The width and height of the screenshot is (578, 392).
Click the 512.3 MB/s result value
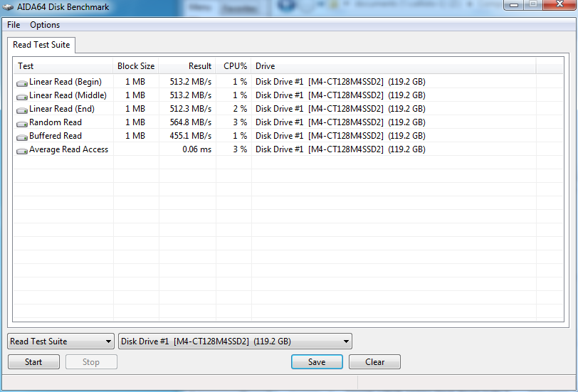[191, 109]
